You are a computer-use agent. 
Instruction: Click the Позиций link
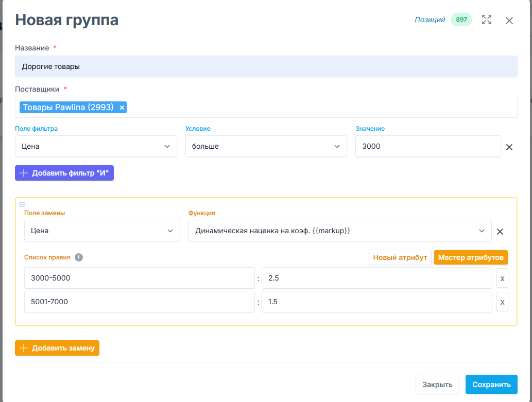(x=430, y=20)
